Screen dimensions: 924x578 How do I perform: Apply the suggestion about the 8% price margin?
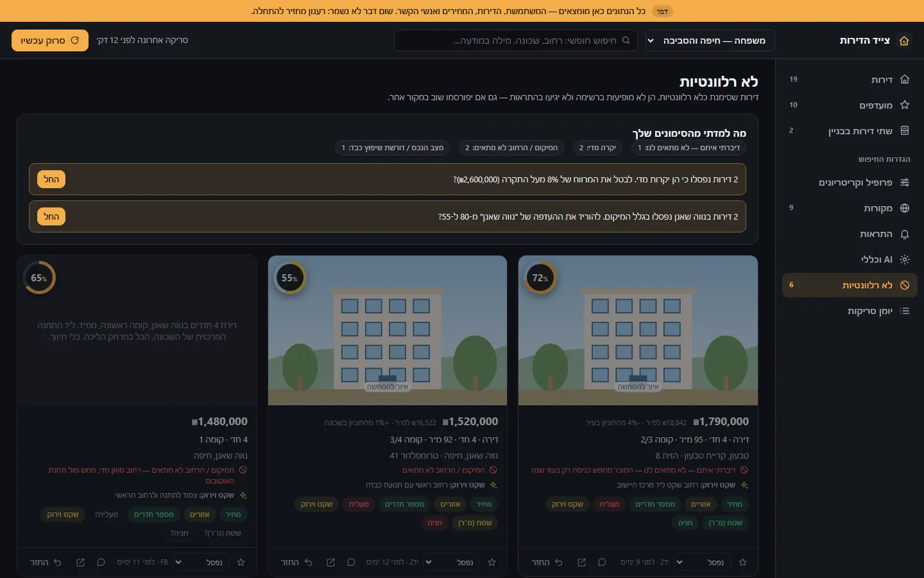point(51,179)
